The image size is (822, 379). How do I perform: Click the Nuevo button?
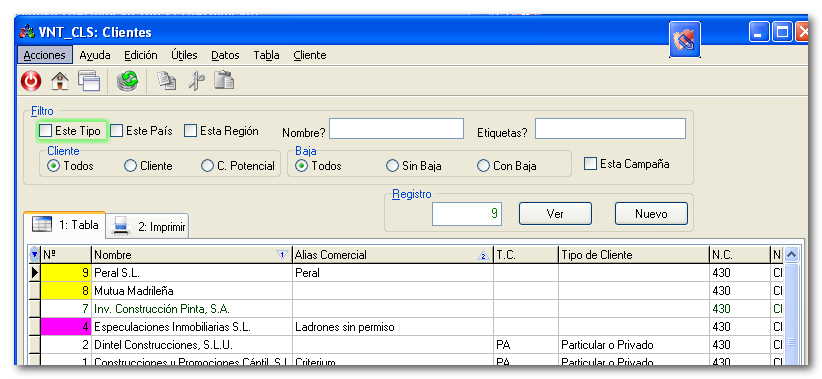tap(651, 214)
